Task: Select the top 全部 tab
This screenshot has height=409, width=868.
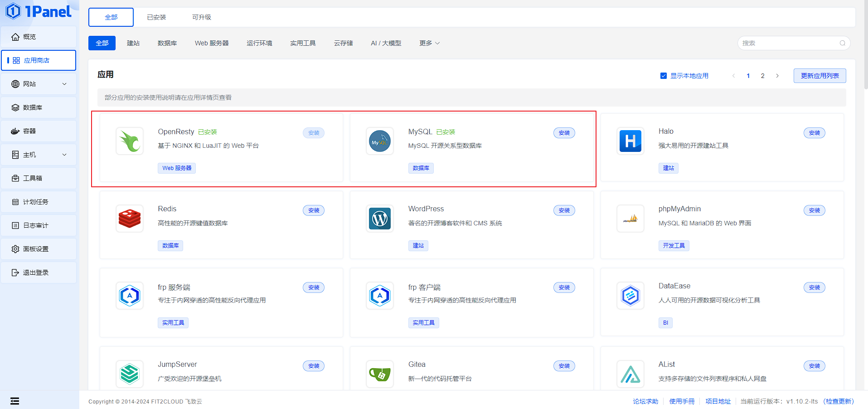Action: click(111, 17)
